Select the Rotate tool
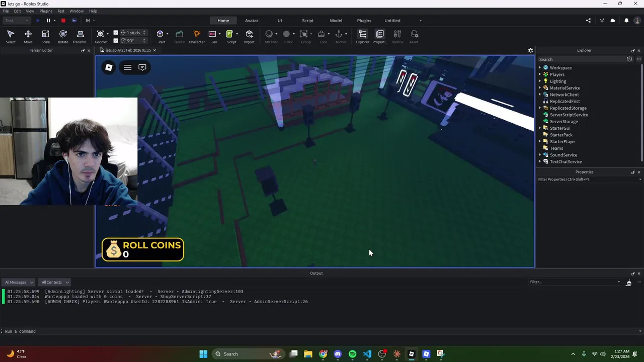This screenshot has height=362, width=644. [63, 36]
